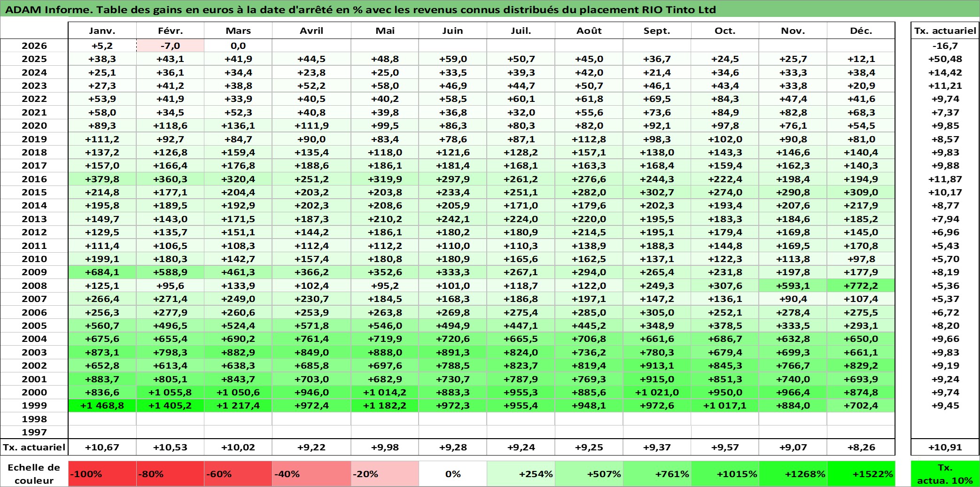Screen dimensions: 980x487
Task: Click the +59,0 cell in June 2025
Action: point(452,59)
